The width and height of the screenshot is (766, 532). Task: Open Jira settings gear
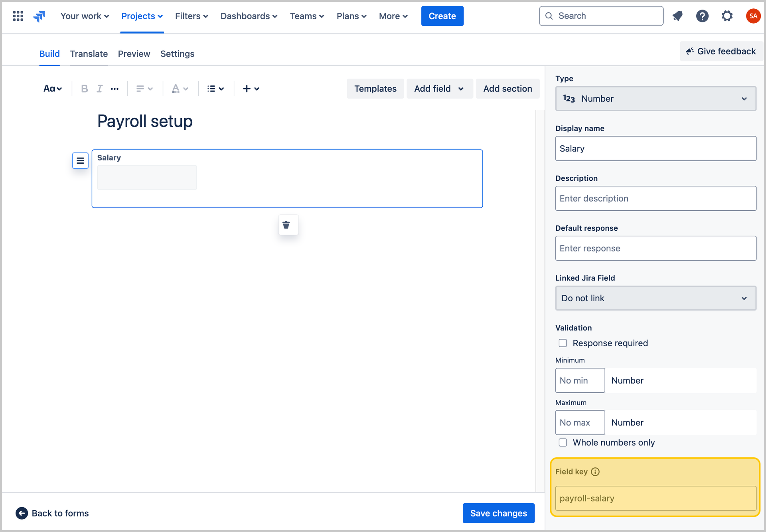727,16
